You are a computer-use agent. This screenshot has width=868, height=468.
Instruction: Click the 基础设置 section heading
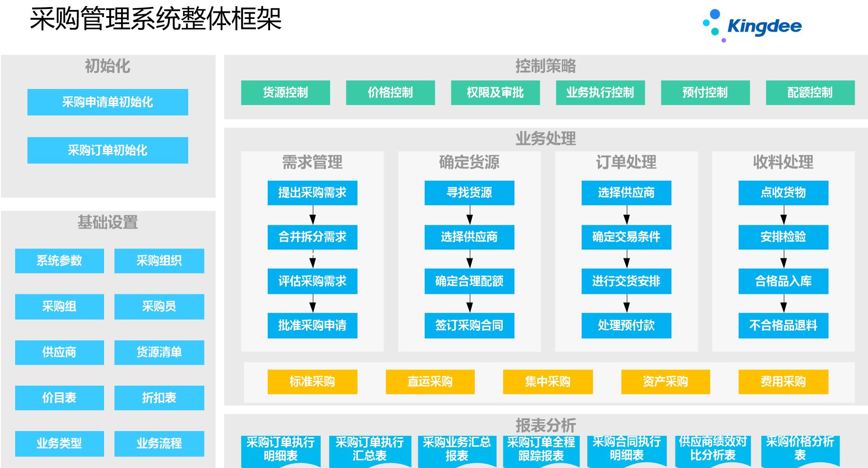coord(107,222)
